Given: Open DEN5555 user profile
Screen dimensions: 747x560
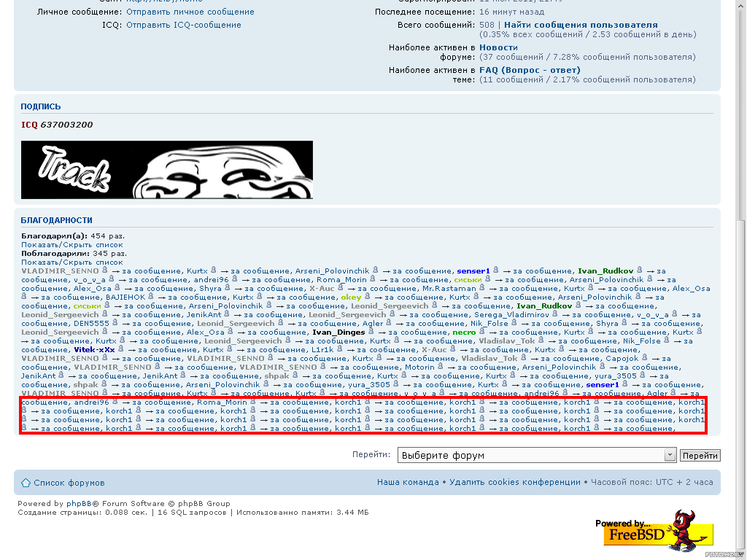Looking at the screenshot, I should 91,323.
